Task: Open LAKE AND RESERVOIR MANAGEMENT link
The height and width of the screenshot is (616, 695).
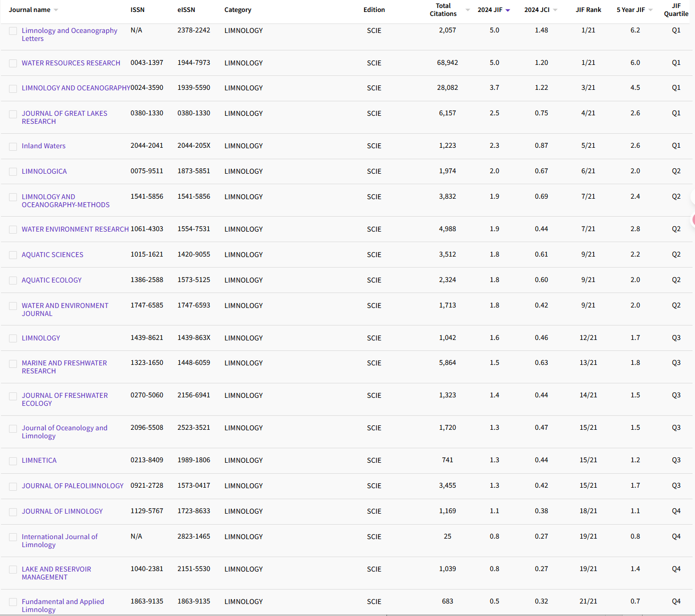Action: point(56,573)
